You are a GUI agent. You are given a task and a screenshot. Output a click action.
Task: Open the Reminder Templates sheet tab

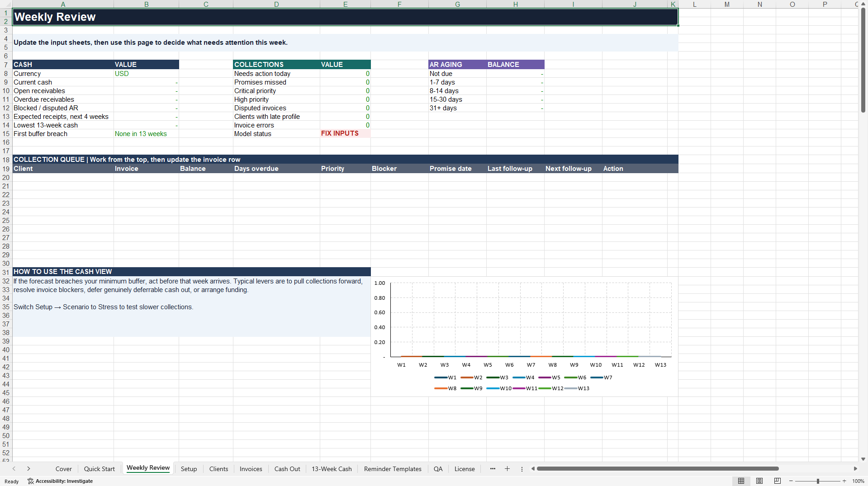(393, 469)
